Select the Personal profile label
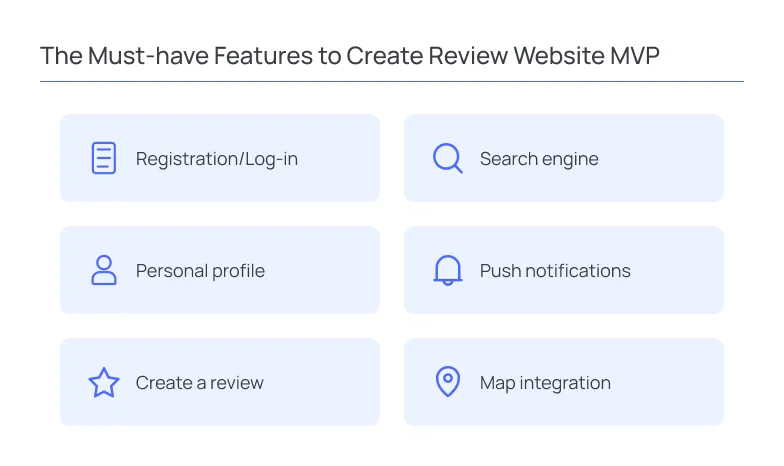Image resolution: width=784 pixels, height=466 pixels. tap(200, 271)
